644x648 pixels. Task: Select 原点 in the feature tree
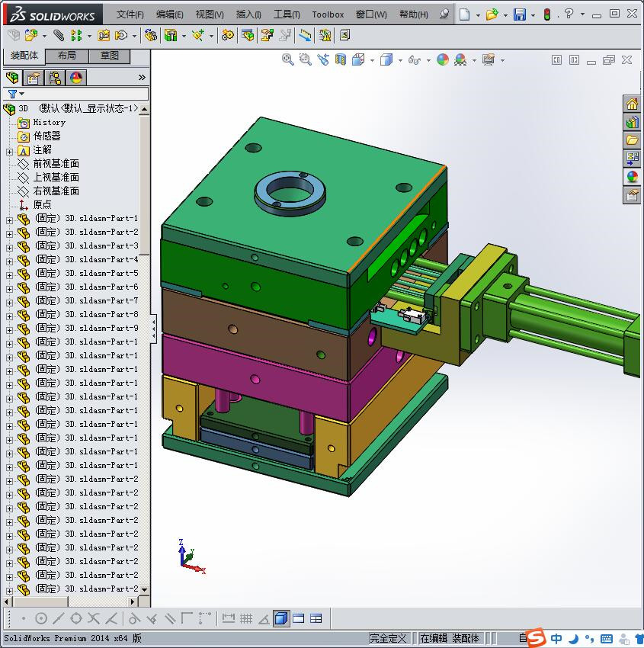tap(42, 204)
